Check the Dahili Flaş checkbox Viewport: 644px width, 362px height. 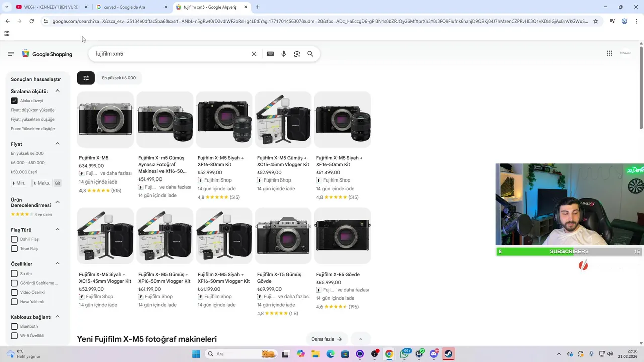14,239
